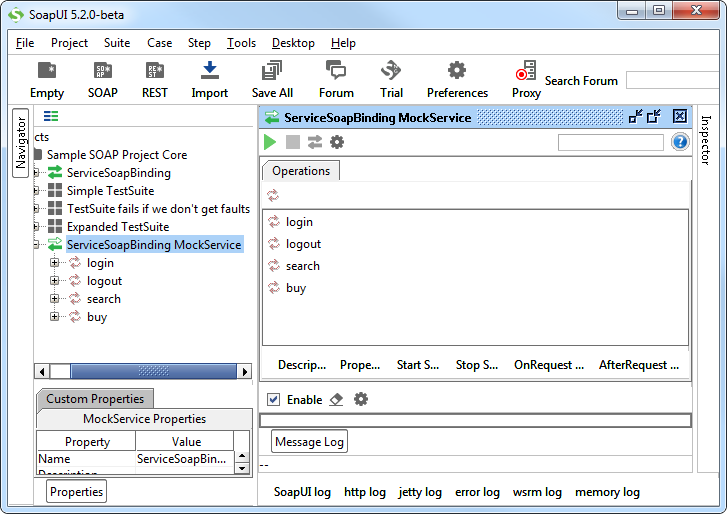This screenshot has width=727, height=514.
Task: Stop the mock service with gray square
Action: point(293,142)
